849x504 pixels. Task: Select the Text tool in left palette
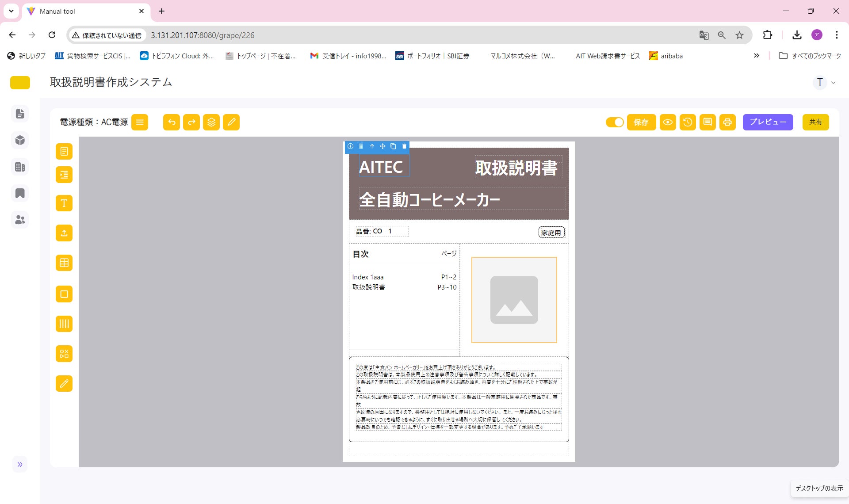pyautogui.click(x=64, y=203)
